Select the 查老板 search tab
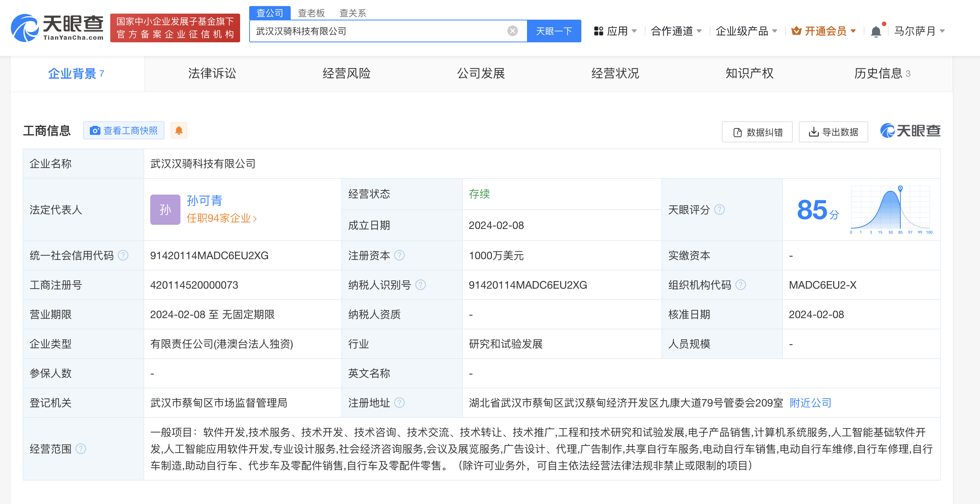Viewport: 980px width, 504px height. click(311, 13)
